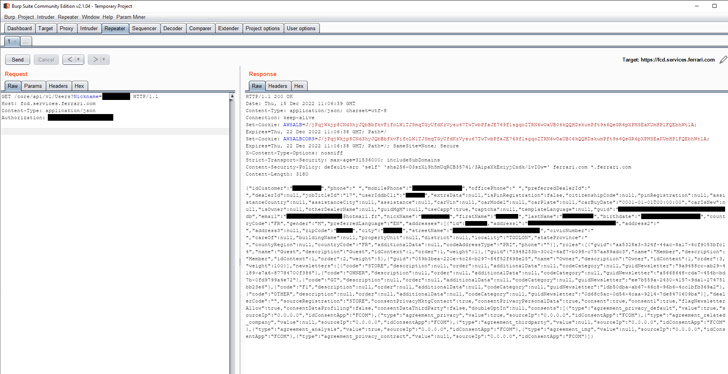Image resolution: width=728 pixels, height=374 pixels.
Task: Switch to the Extender tab
Action: click(228, 28)
